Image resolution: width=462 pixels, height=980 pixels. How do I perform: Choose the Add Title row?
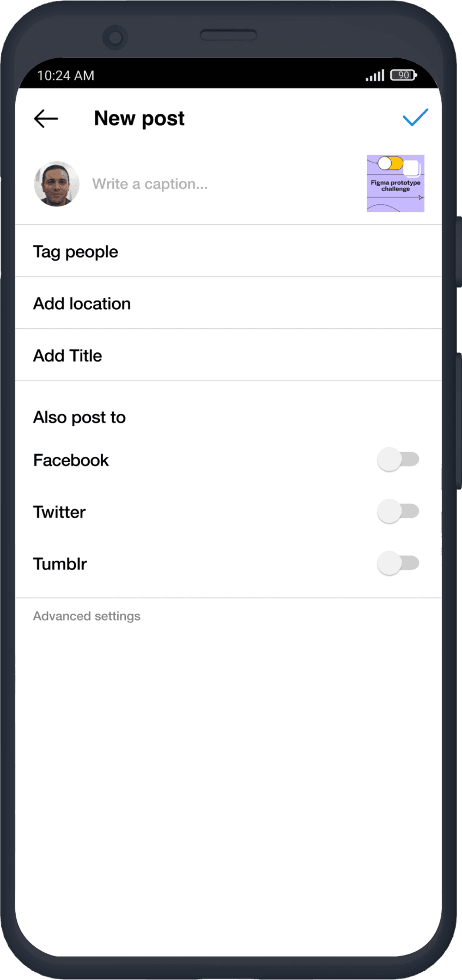(228, 356)
